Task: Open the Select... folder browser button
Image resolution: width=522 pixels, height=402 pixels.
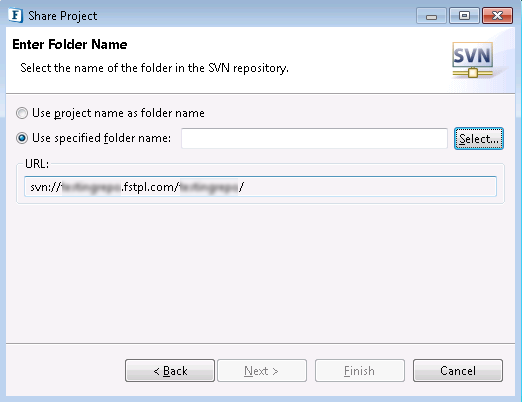Action: pos(479,139)
